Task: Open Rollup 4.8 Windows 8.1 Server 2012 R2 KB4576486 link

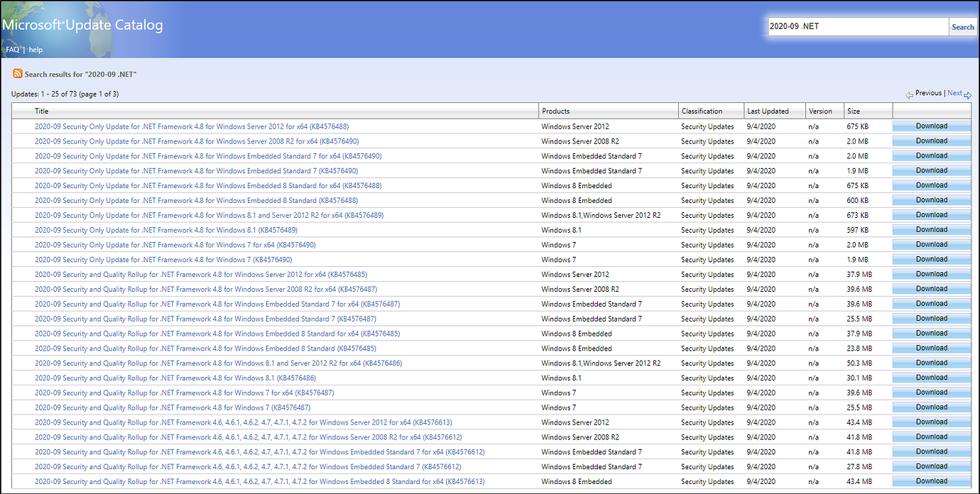Action: 218,363
